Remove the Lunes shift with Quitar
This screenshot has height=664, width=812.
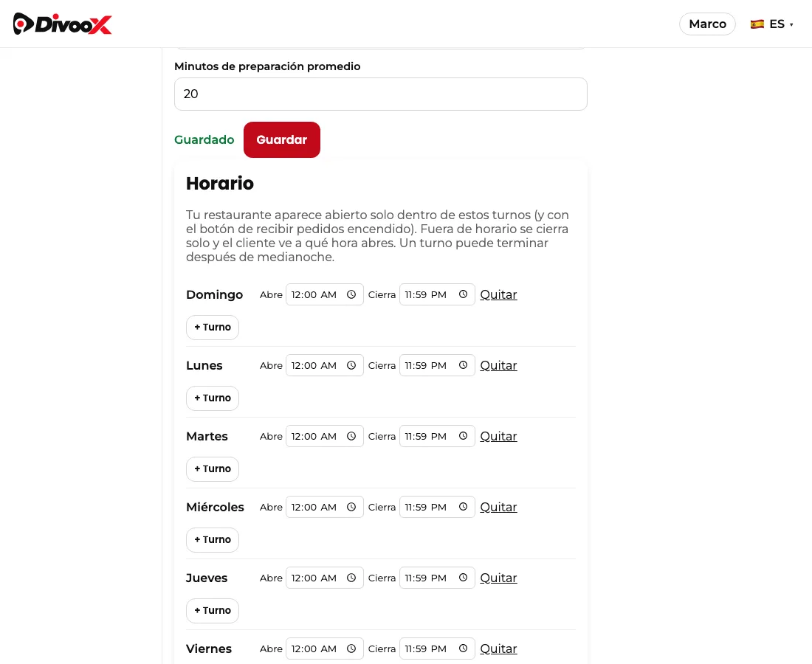click(498, 365)
